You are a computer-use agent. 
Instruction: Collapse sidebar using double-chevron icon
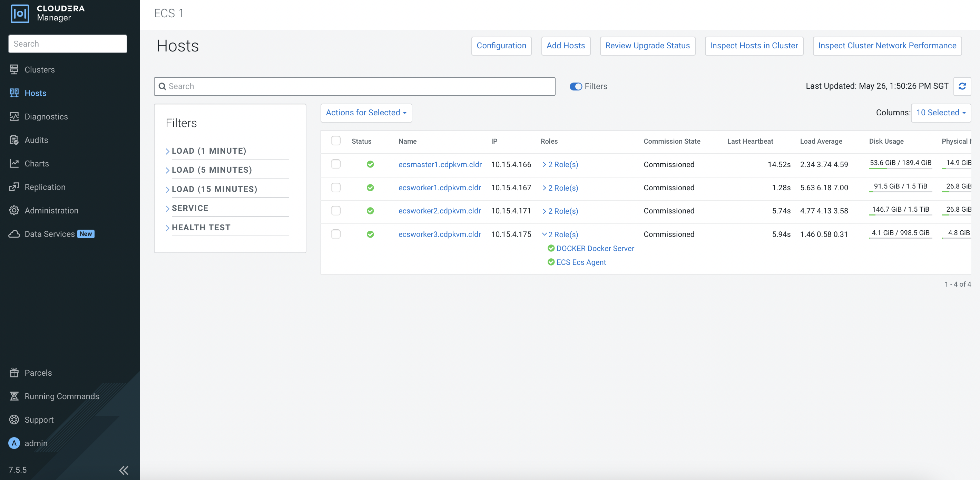[x=124, y=470]
